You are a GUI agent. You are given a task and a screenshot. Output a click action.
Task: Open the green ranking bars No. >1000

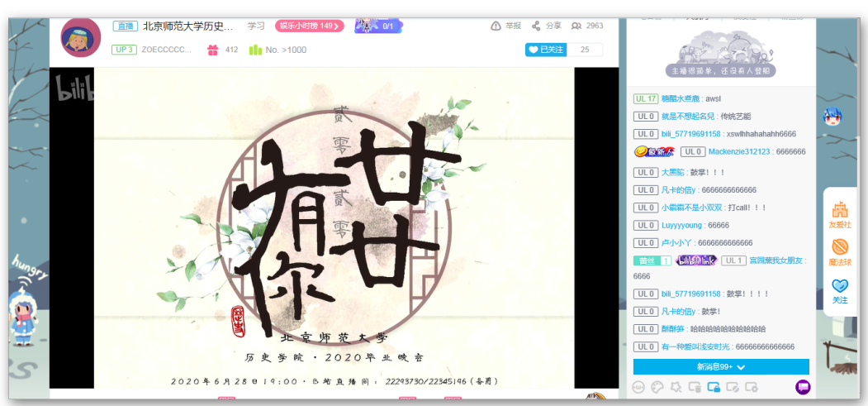point(255,50)
